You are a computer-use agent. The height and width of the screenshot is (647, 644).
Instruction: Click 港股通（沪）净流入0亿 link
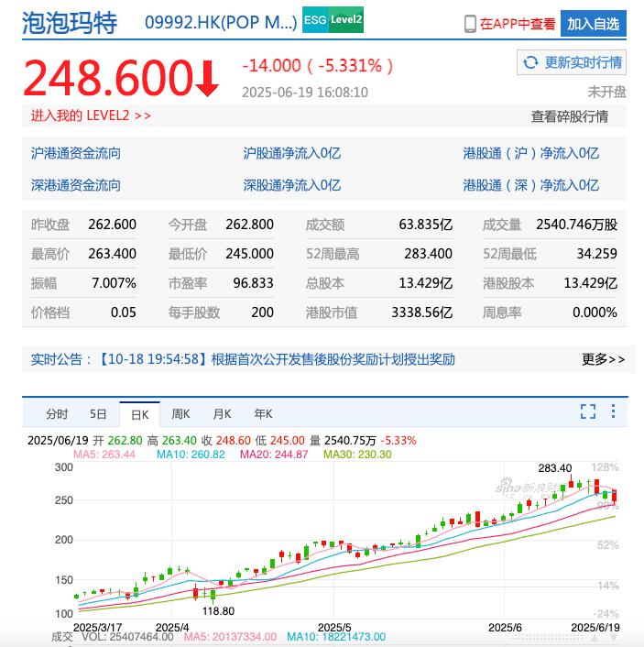coord(530,153)
